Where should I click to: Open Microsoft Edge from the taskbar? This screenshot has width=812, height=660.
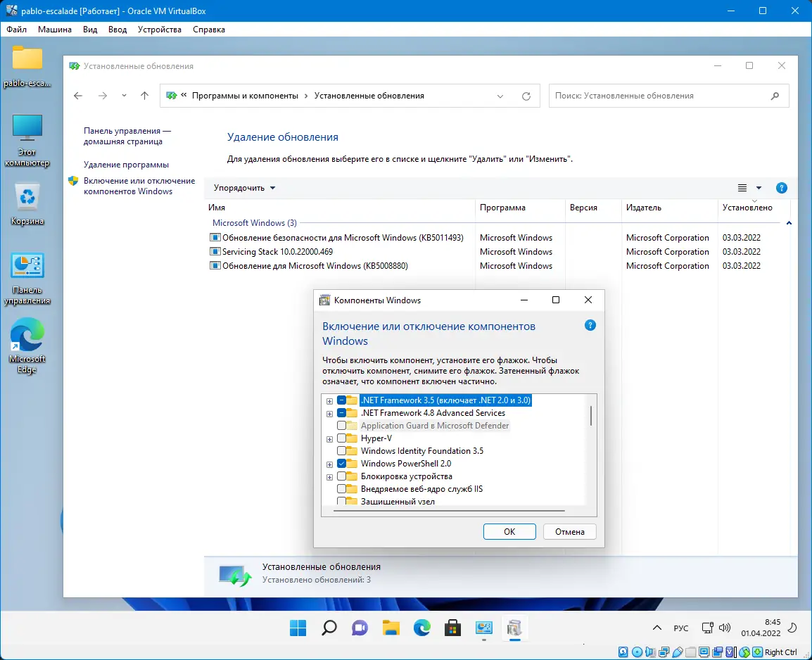click(422, 628)
